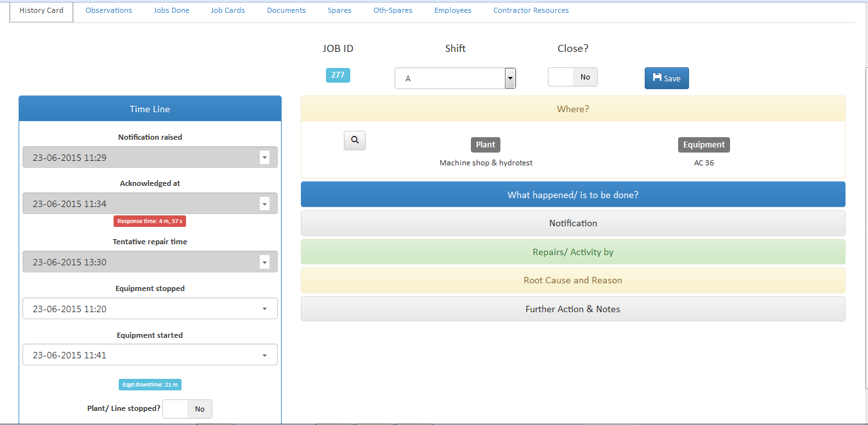Select the Spares tab

click(x=339, y=11)
